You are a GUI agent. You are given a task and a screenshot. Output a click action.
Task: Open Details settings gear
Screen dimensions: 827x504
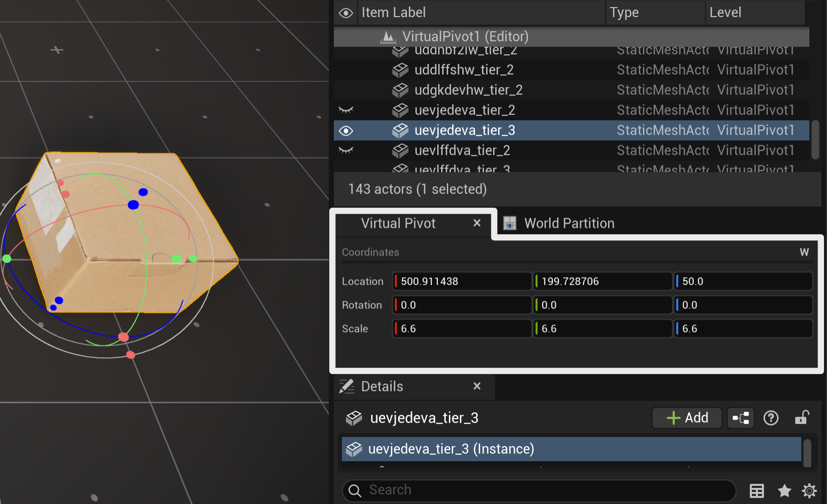809,490
